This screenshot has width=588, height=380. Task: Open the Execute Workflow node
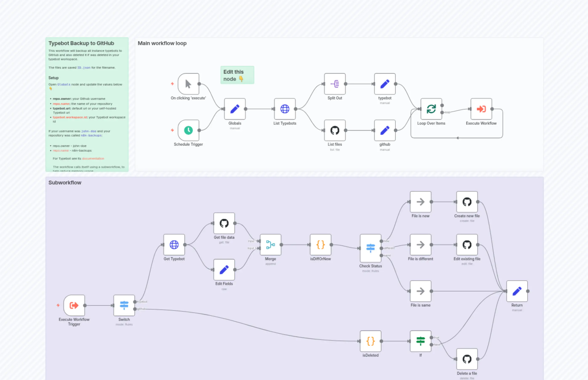coord(481,109)
